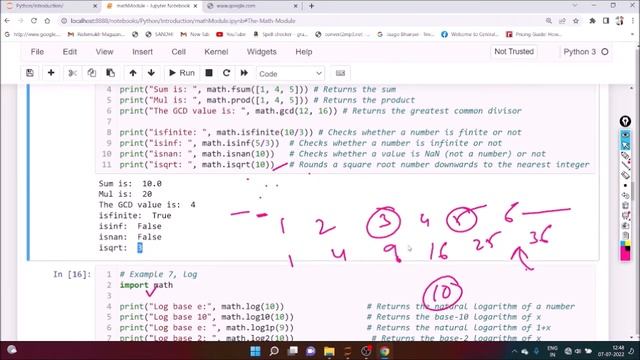This screenshot has height=360, width=640.
Task: Pick the yellow color swatch in annotation bar
Action: pos(627,244)
